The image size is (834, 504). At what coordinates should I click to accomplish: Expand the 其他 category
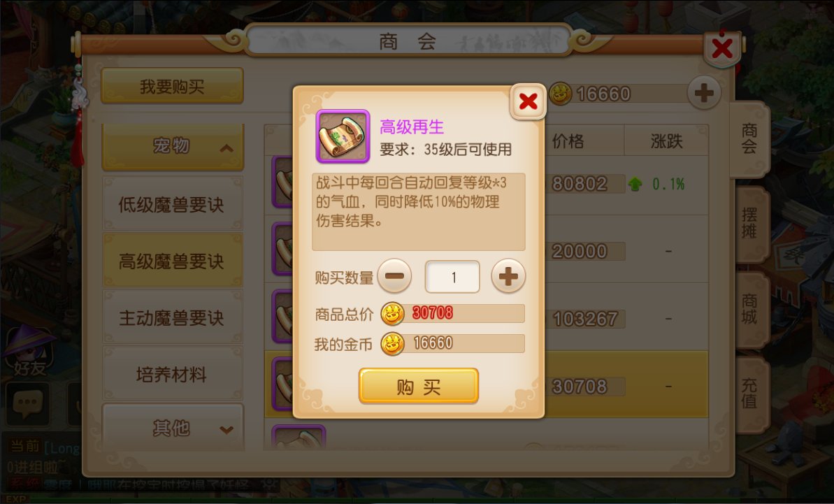pyautogui.click(x=173, y=427)
